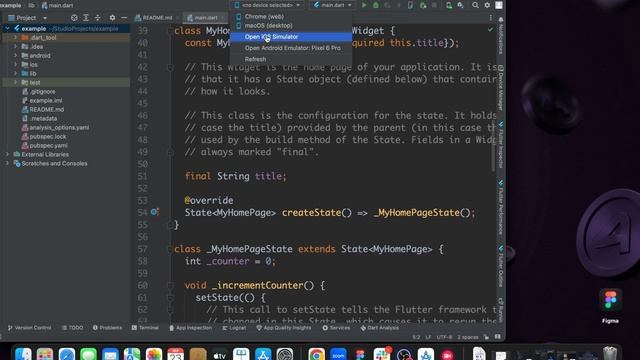Expand all in Project panel toolbar
This screenshot has height=360, width=640.
(86, 18)
